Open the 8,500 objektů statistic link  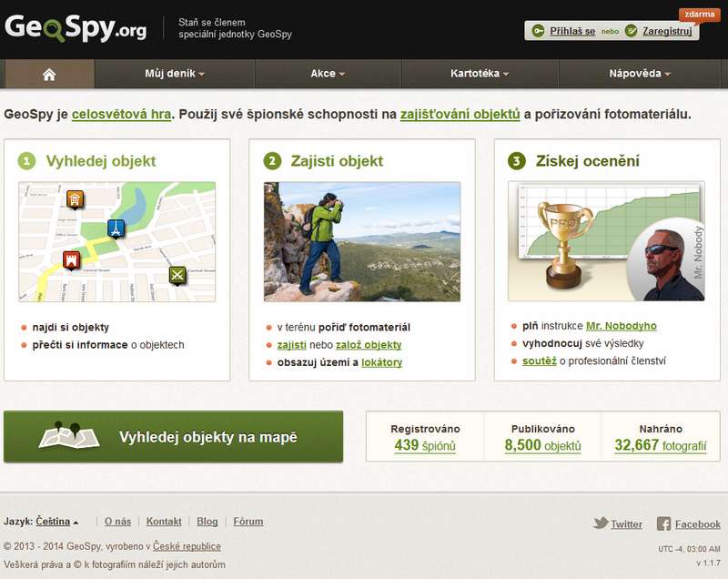click(542, 445)
